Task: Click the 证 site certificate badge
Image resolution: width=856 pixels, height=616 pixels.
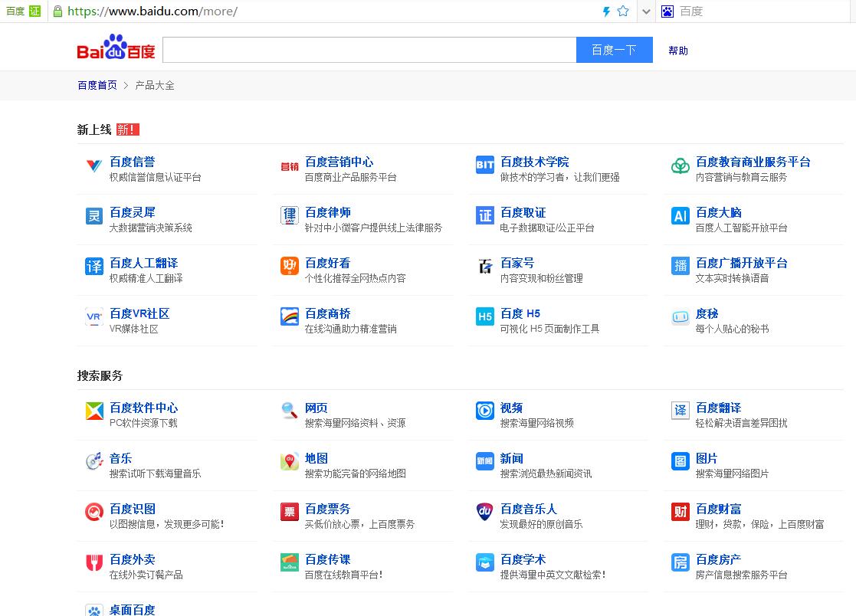Action: point(35,11)
